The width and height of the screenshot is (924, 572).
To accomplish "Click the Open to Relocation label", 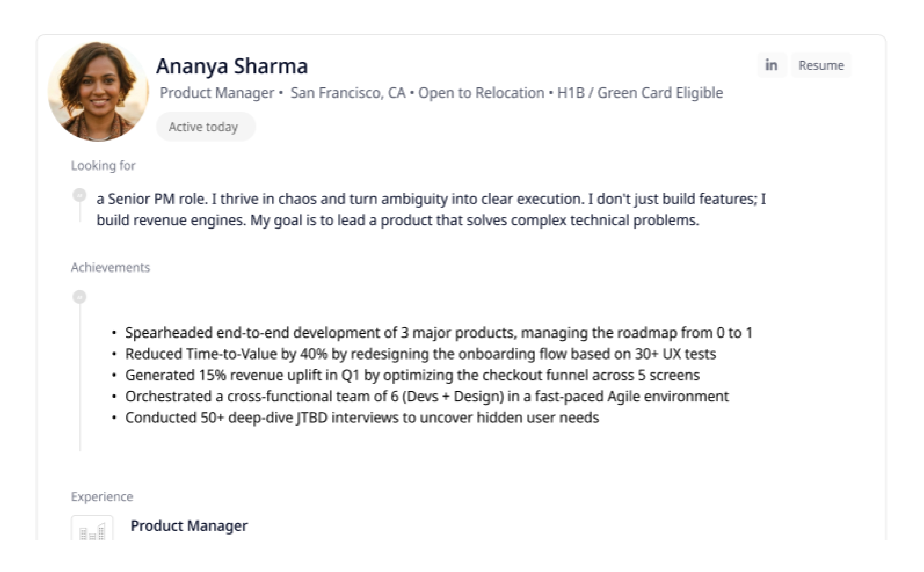I will coord(481,93).
